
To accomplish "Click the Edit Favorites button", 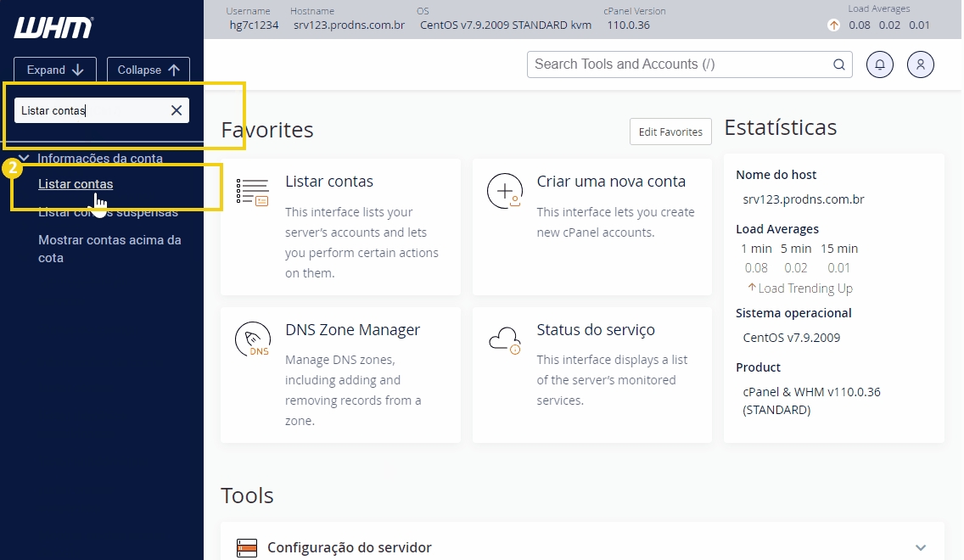I will 670,132.
